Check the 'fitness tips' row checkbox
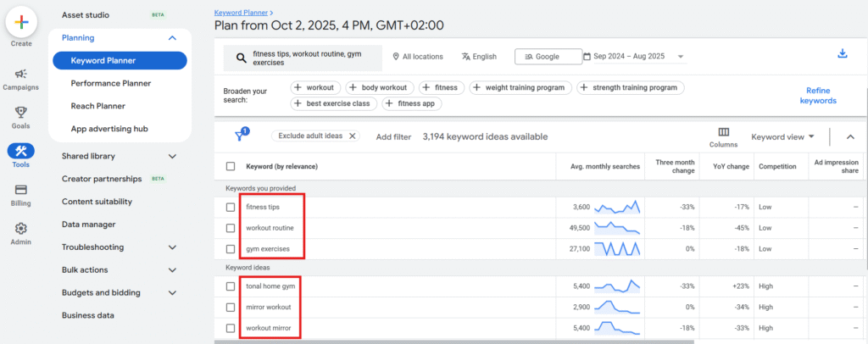The width and height of the screenshot is (868, 344). pyautogui.click(x=231, y=207)
